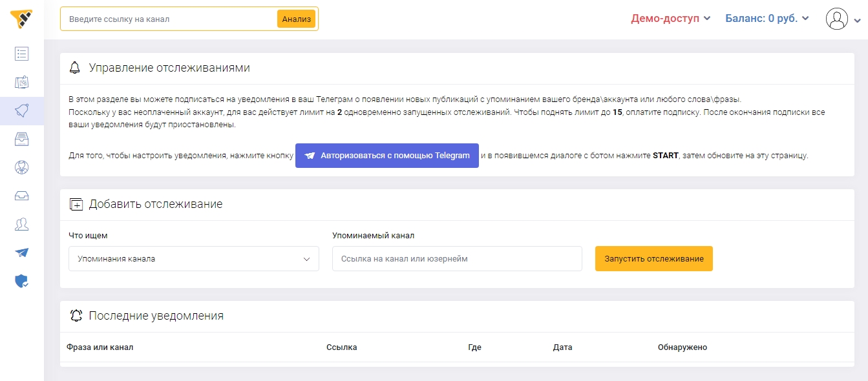The image size is (868, 381).
Task: Open the archive section via sidebar icon
Action: click(21, 139)
